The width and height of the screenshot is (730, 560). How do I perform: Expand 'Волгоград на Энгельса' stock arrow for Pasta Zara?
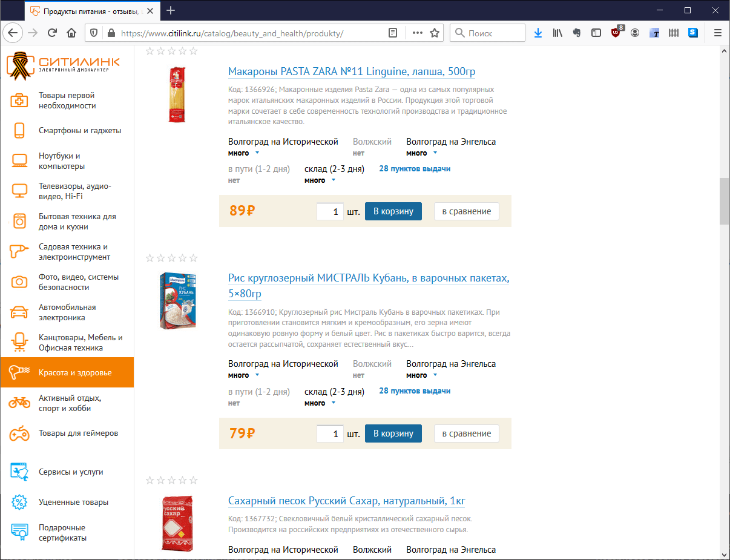click(435, 153)
